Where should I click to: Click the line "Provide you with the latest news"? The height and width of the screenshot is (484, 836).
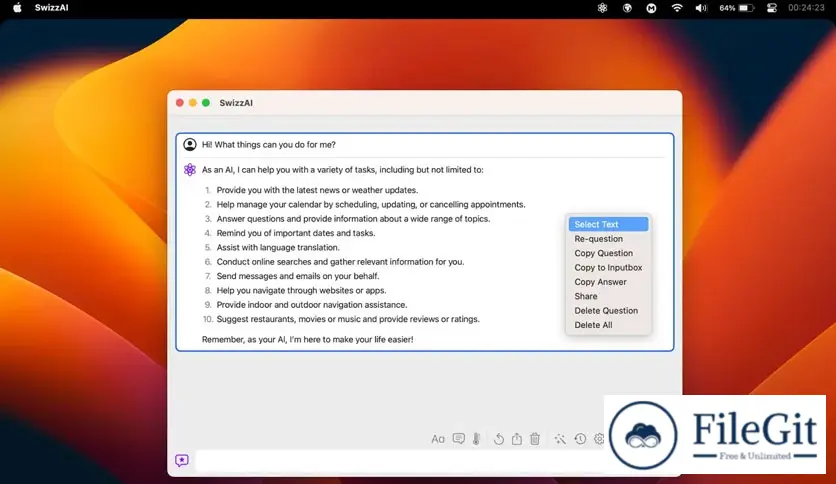[317, 190]
